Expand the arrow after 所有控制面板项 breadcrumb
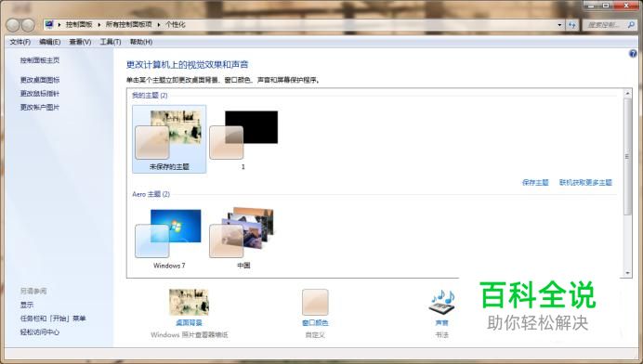Viewport: 643px width, 364px height. [x=159, y=24]
